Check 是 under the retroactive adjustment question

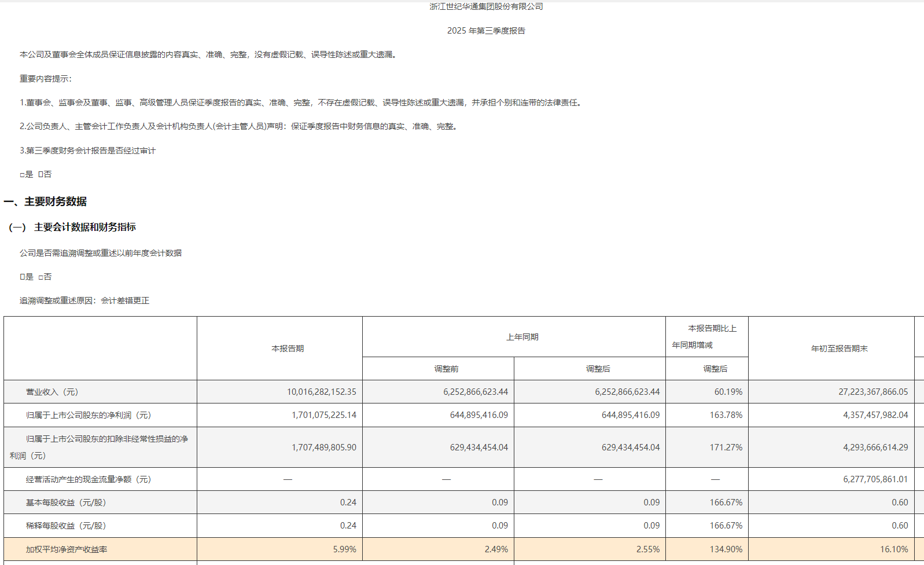click(x=23, y=277)
